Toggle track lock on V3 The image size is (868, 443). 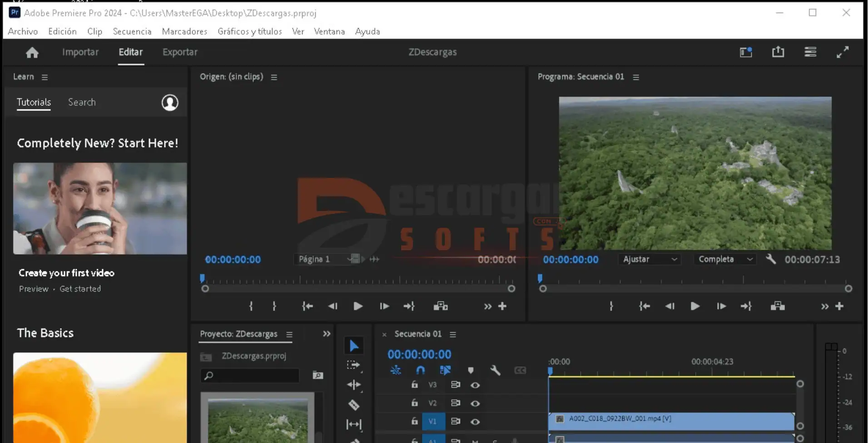tap(414, 384)
